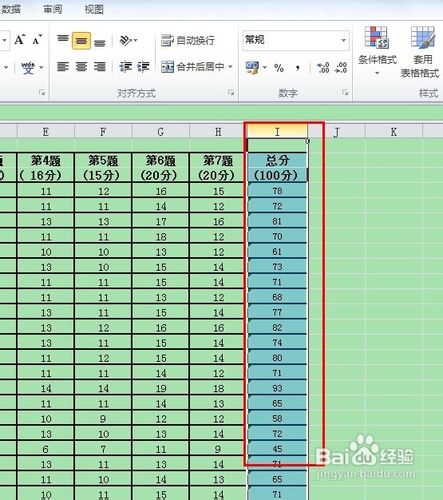Select total score cell showing 82
The width and height of the screenshot is (443, 500).
pyautogui.click(x=277, y=328)
